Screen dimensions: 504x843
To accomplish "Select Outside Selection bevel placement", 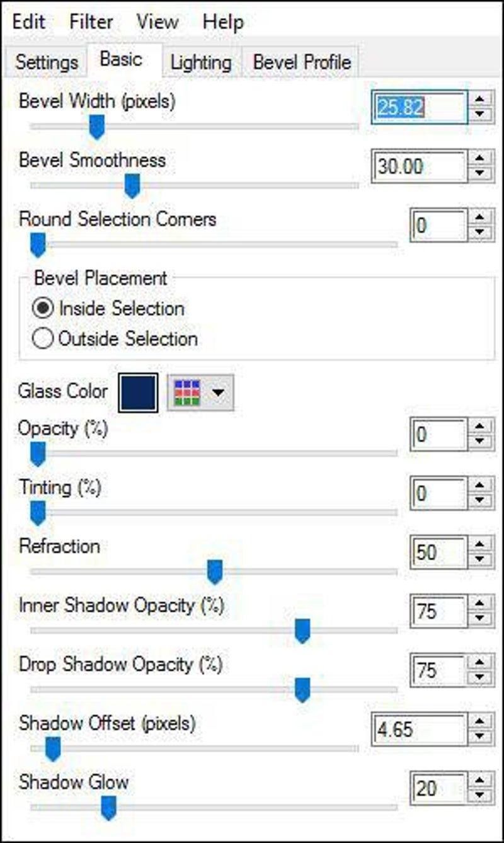I will tap(44, 339).
